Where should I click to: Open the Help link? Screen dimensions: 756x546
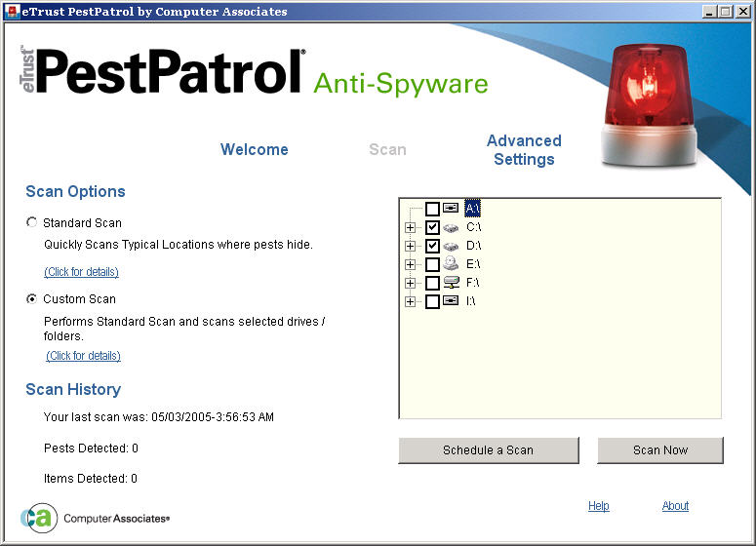click(598, 506)
